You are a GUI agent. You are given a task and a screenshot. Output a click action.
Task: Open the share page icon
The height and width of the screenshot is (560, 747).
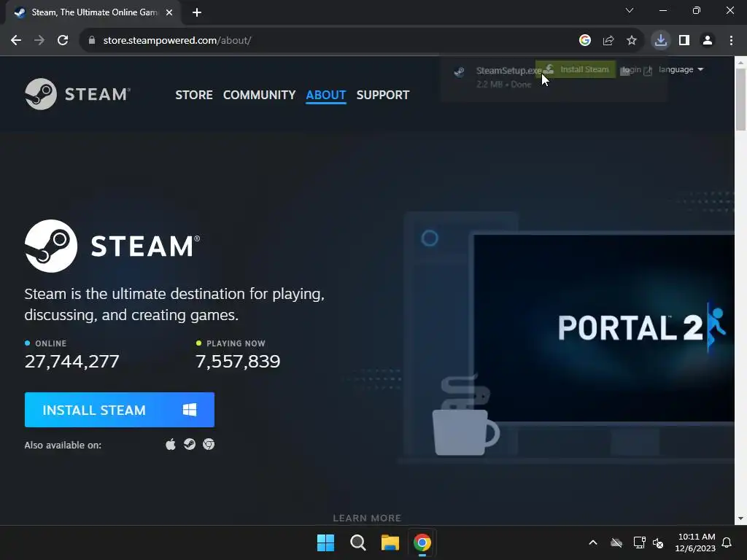click(x=608, y=41)
